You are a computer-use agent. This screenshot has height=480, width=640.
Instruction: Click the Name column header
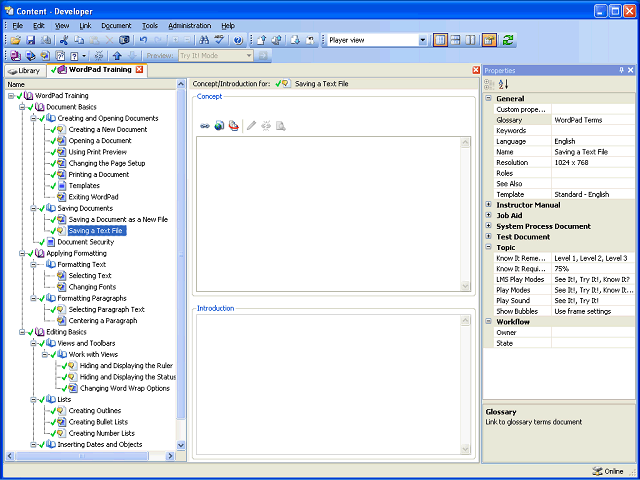91,84
